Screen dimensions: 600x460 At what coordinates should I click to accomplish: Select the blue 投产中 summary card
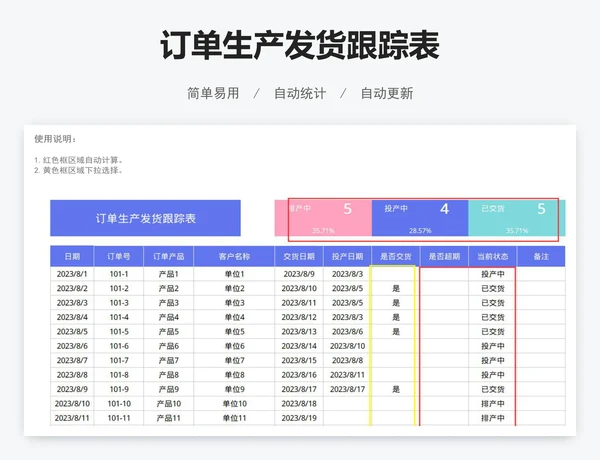point(420,218)
